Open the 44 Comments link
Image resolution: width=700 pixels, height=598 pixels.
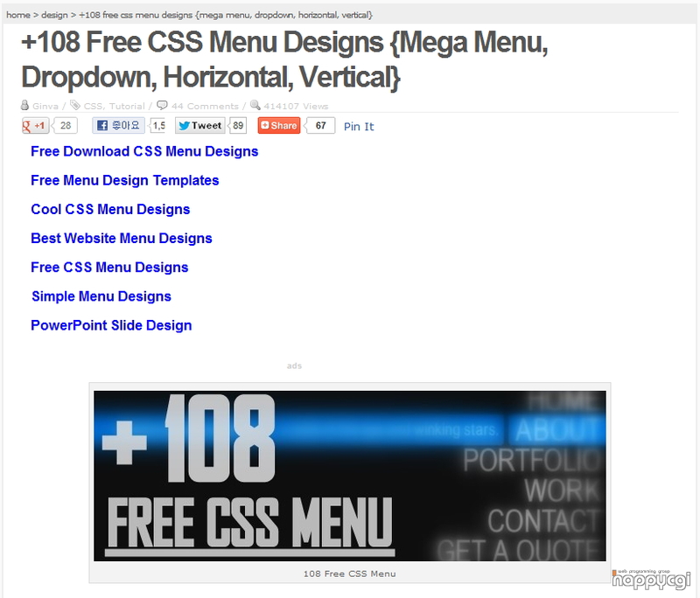pyautogui.click(x=205, y=106)
